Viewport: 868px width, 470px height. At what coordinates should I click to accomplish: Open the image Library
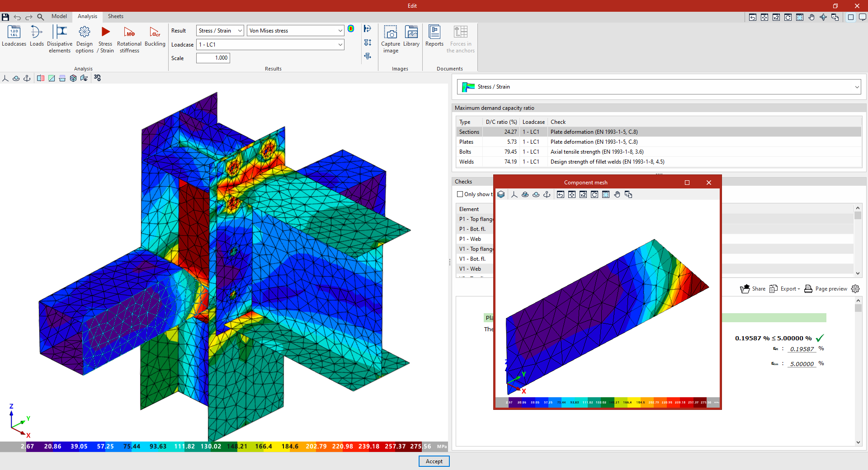pyautogui.click(x=411, y=36)
